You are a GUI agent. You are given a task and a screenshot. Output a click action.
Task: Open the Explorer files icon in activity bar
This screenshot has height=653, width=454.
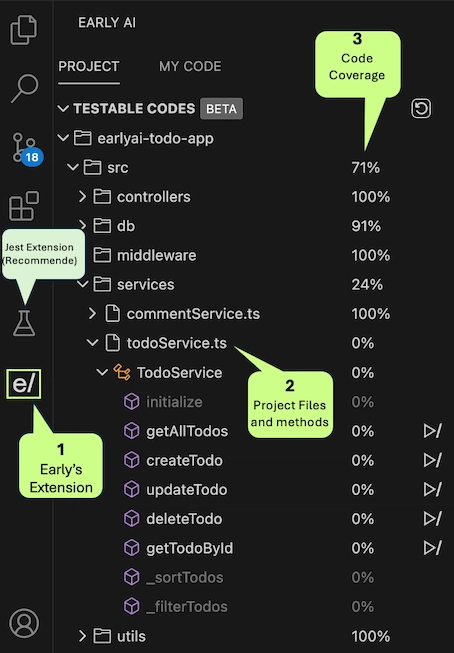(x=23, y=30)
